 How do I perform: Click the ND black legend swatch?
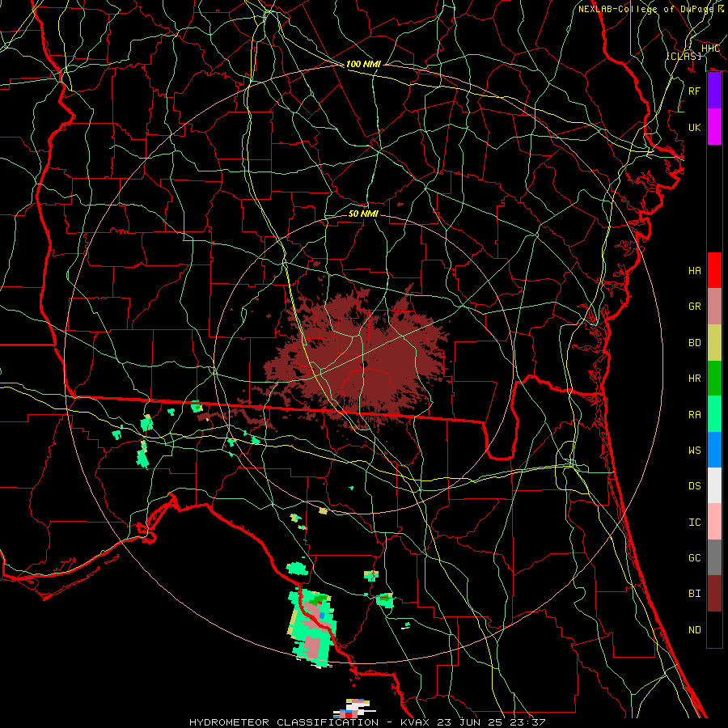pyautogui.click(x=714, y=629)
